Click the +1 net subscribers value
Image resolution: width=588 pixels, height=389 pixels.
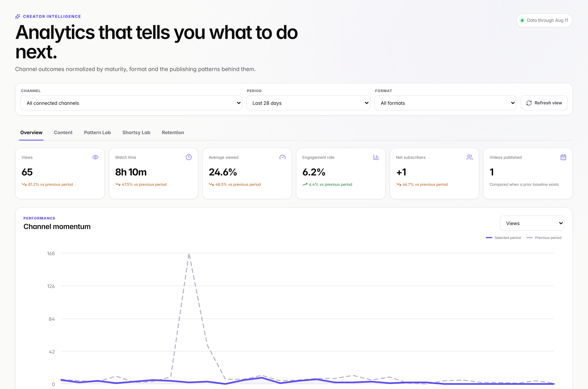401,172
